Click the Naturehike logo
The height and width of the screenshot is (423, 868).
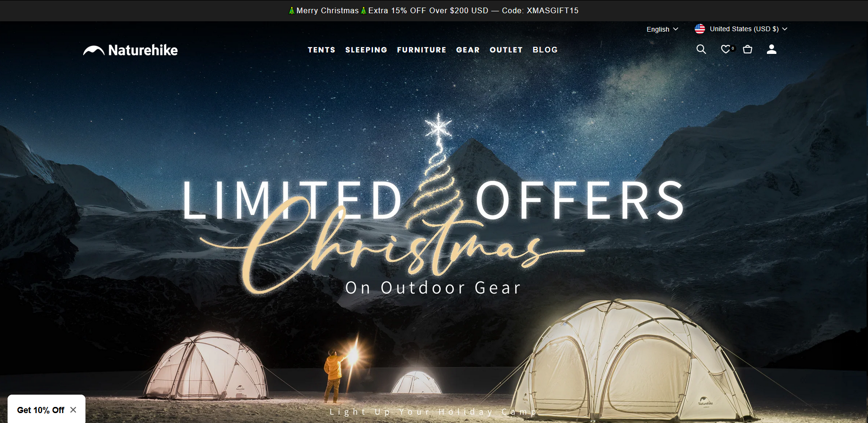coord(130,50)
